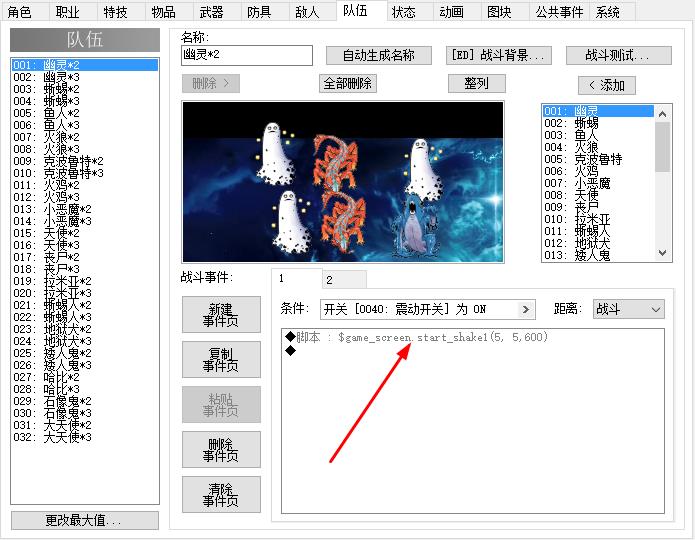Open the 距离 span dropdown
Image resolution: width=695 pixels, height=540 pixels.
629,309
